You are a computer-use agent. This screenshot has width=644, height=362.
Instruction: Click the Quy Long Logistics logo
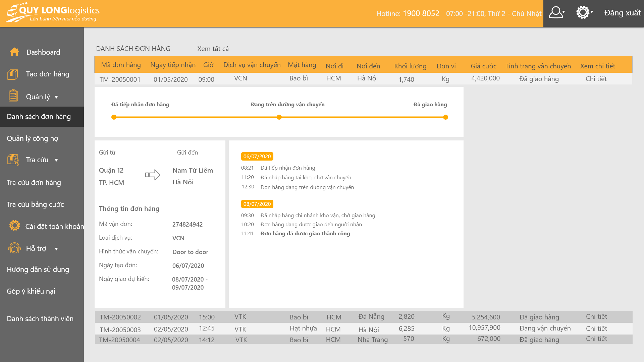pyautogui.click(x=53, y=13)
